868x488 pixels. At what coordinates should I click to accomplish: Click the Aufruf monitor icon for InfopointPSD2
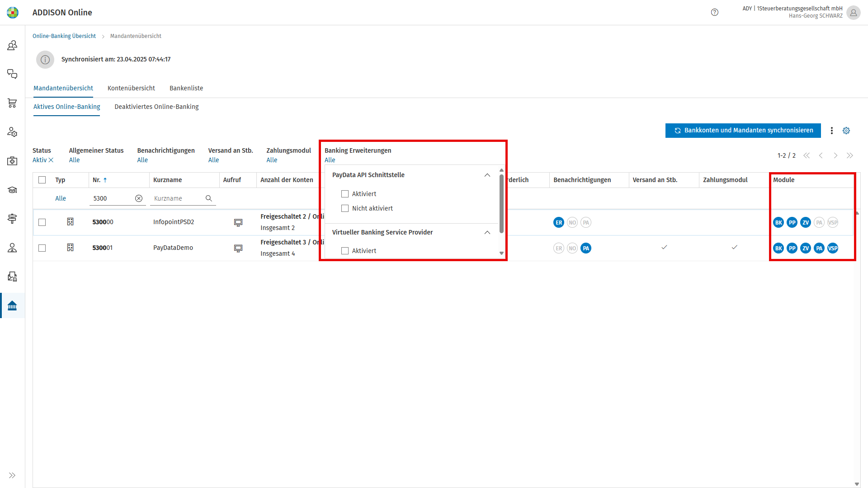click(x=238, y=222)
